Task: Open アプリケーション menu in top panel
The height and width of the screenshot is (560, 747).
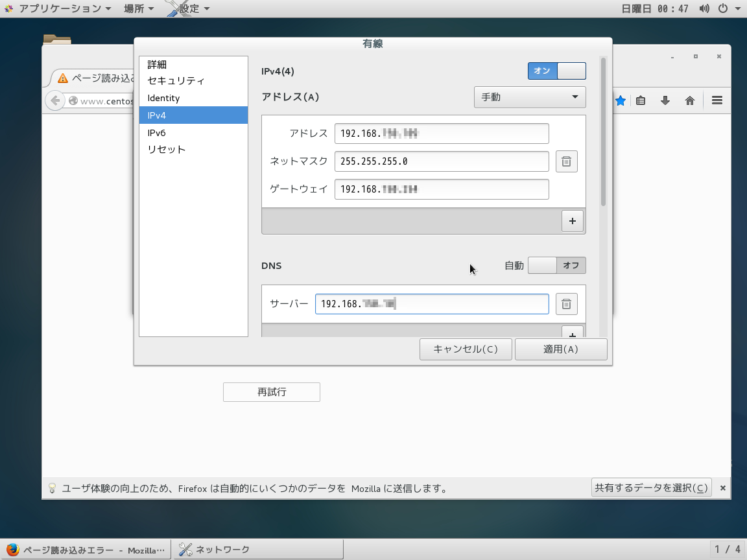Action: click(x=59, y=8)
